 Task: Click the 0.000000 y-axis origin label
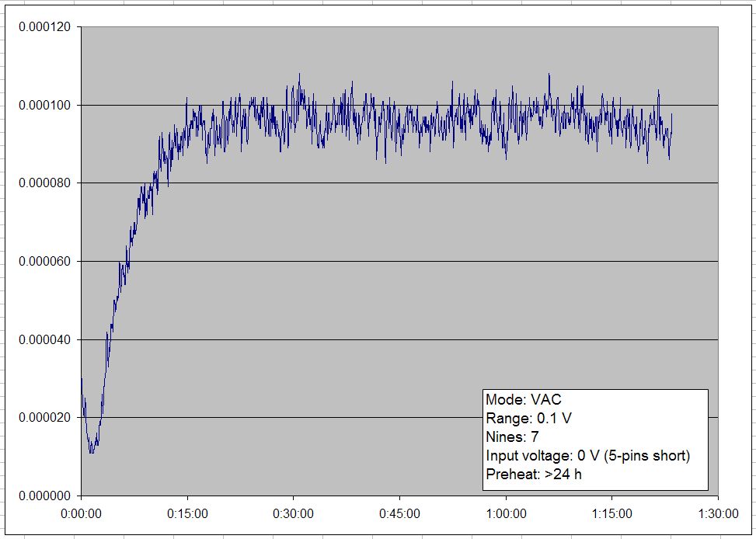45,496
